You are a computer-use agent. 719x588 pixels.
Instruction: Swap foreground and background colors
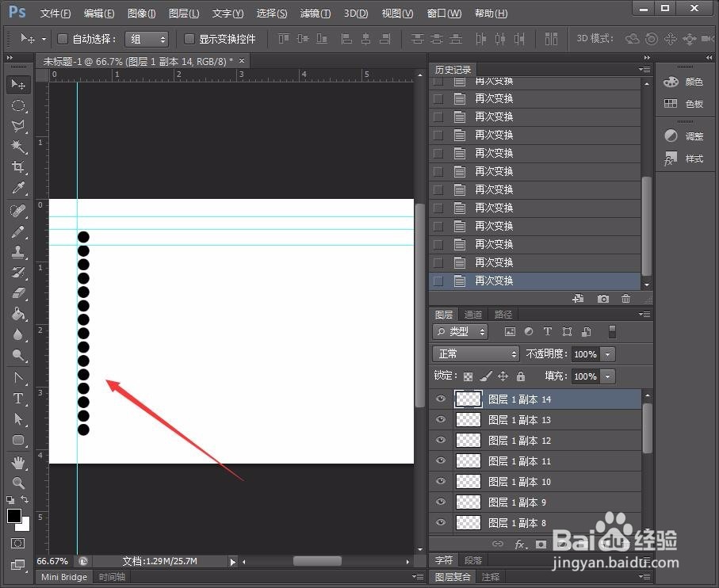(x=25, y=499)
